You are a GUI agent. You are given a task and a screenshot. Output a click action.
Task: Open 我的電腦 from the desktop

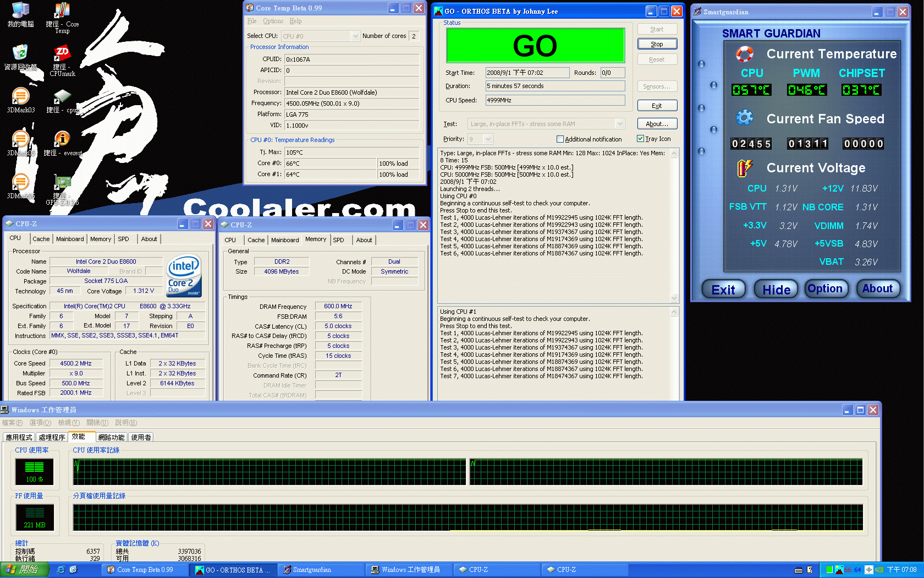(20, 10)
